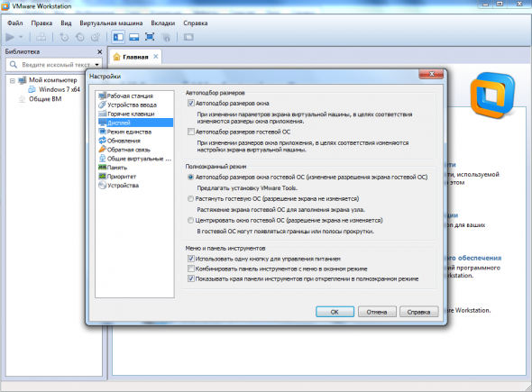Click the full screen mode toolbar icon
Image resolution: width=532 pixels, height=392 pixels.
tap(150, 37)
